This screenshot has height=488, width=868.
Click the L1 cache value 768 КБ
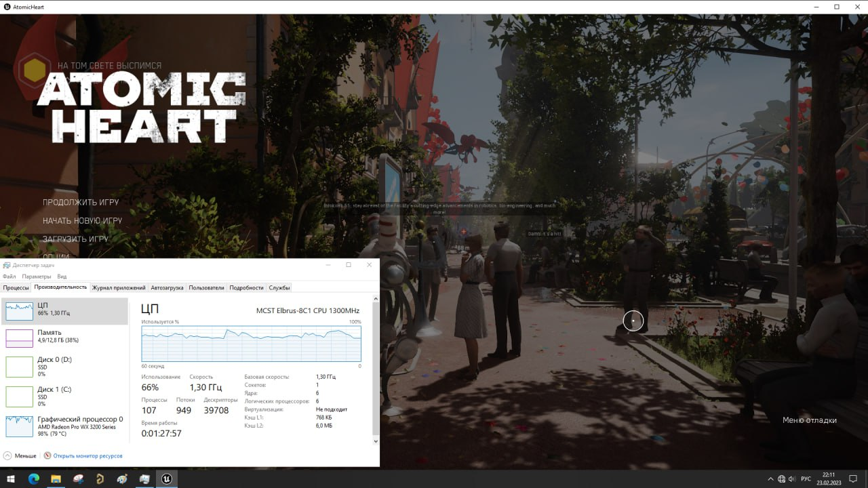point(324,418)
